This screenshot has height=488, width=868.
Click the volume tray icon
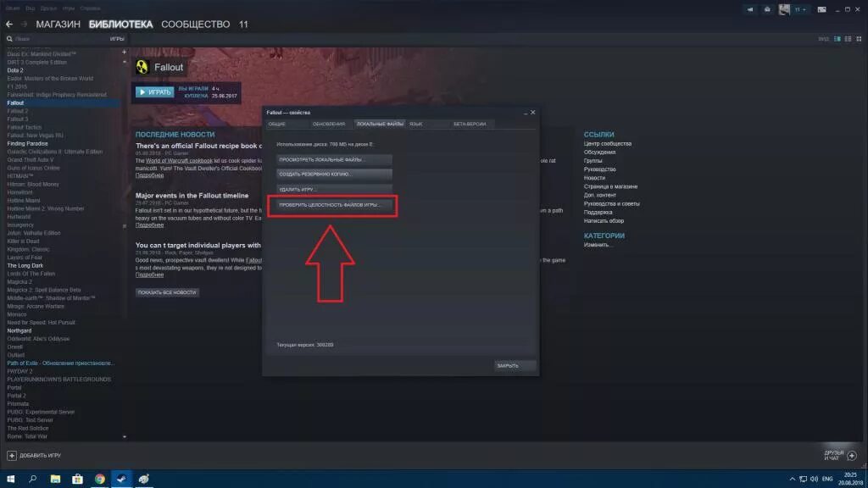tap(814, 479)
